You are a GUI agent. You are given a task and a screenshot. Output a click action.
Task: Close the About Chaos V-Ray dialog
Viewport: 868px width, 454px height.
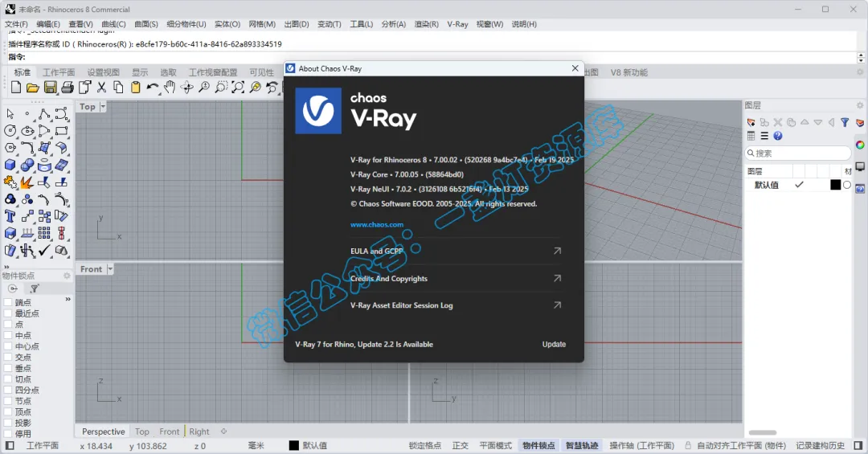point(575,68)
